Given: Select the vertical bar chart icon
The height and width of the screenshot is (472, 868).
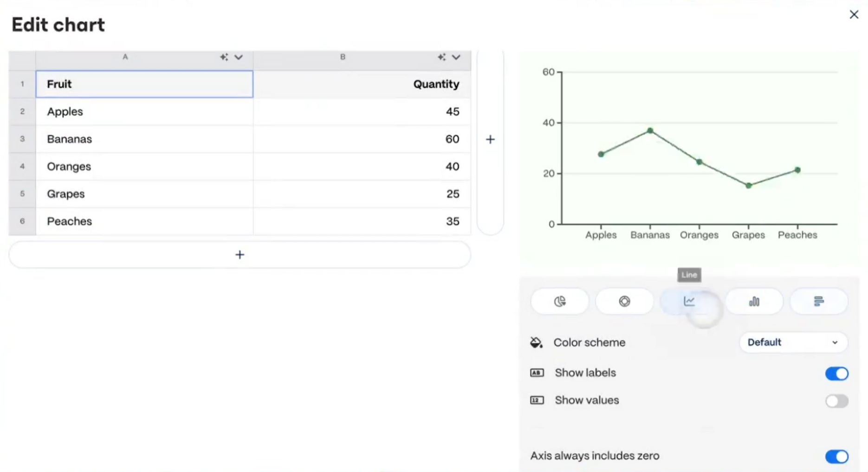Looking at the screenshot, I should pos(754,301).
